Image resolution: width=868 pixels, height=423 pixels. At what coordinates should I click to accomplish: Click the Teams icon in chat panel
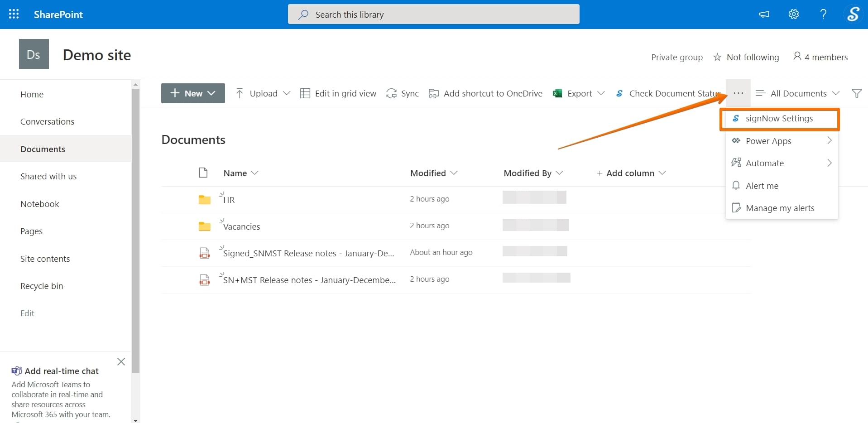(x=17, y=371)
